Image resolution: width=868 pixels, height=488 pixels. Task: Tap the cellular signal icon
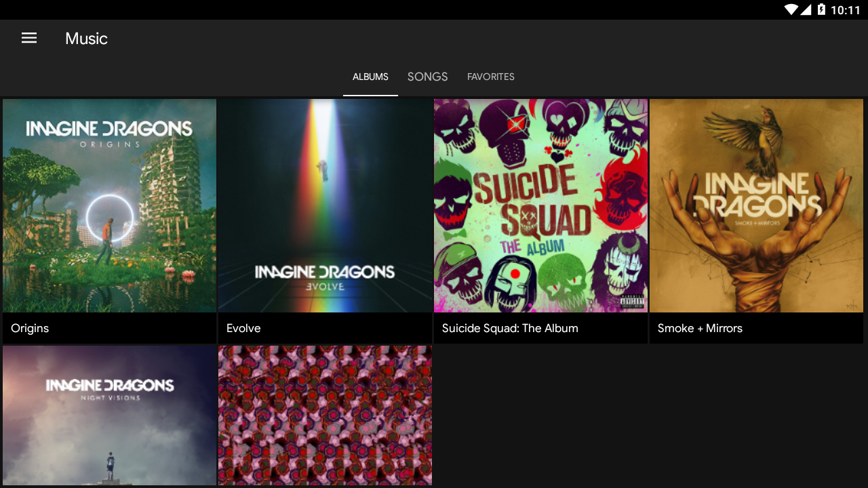(x=806, y=9)
